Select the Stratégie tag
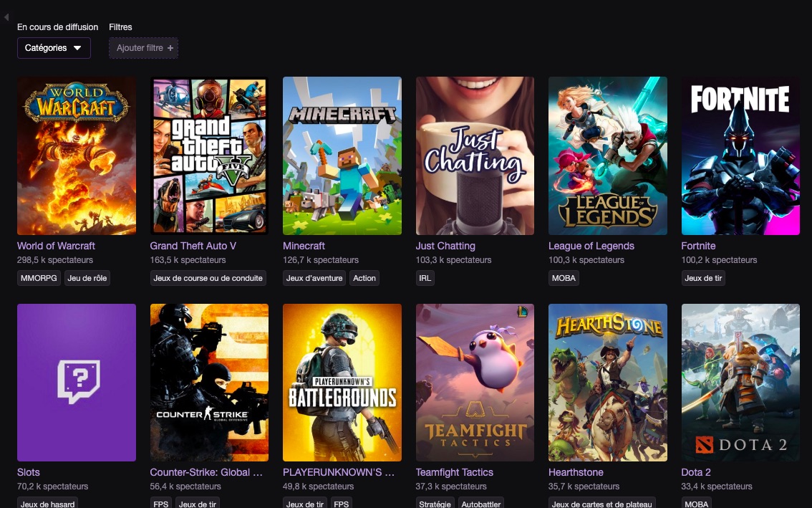812x508 pixels. [435, 503]
